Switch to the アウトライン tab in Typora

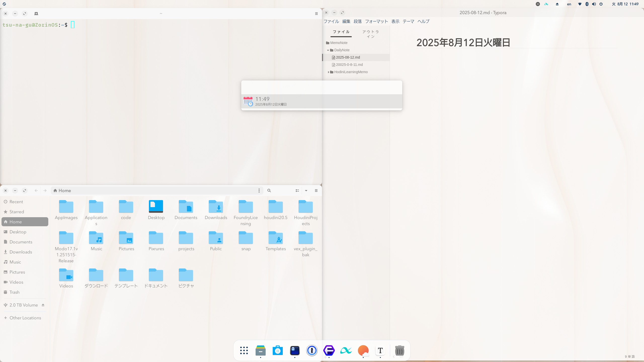(x=371, y=34)
